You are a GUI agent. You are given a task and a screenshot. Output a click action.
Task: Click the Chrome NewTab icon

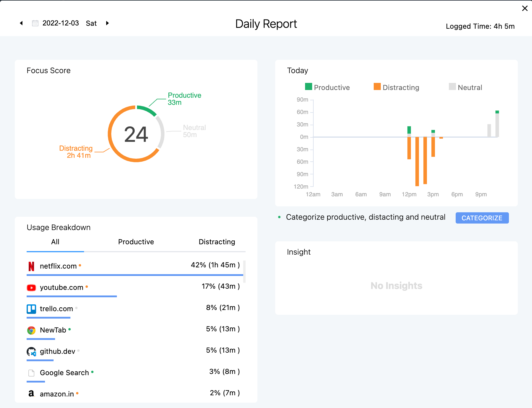pos(31,330)
